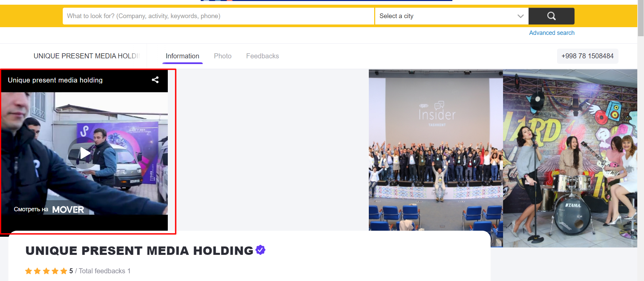Focus the 'What to look for?' search field
Screen dimensions: 644x281
218,16
